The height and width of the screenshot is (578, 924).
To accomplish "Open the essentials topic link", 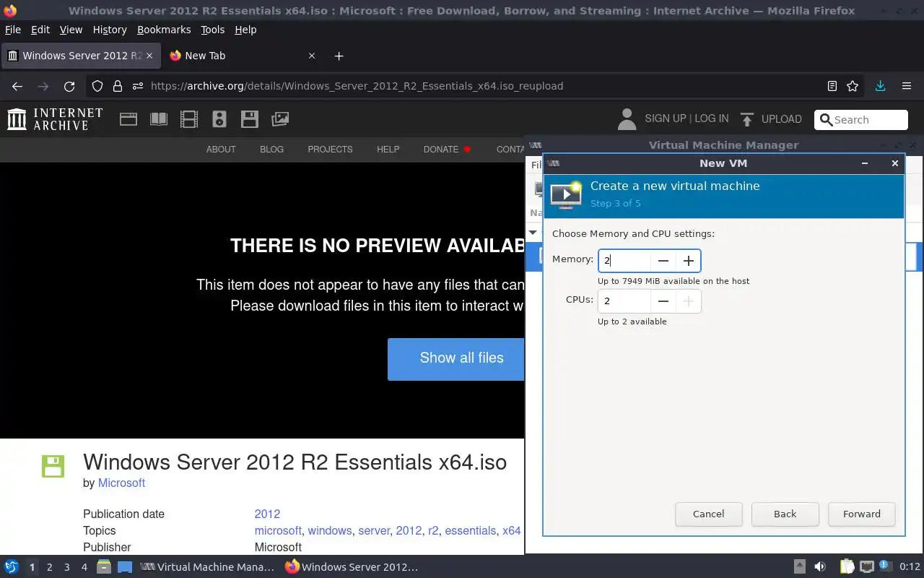I will pyautogui.click(x=470, y=531).
